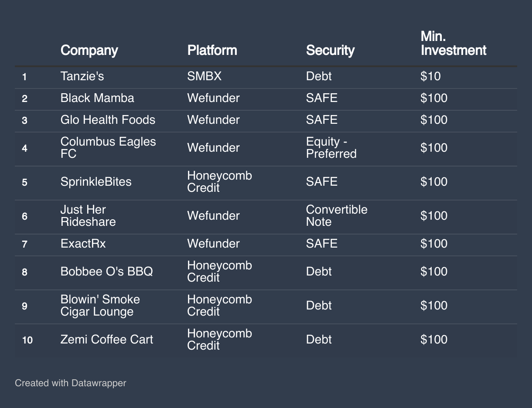Screen dimensions: 532x408
Task: Click the Security column header
Action: (330, 50)
